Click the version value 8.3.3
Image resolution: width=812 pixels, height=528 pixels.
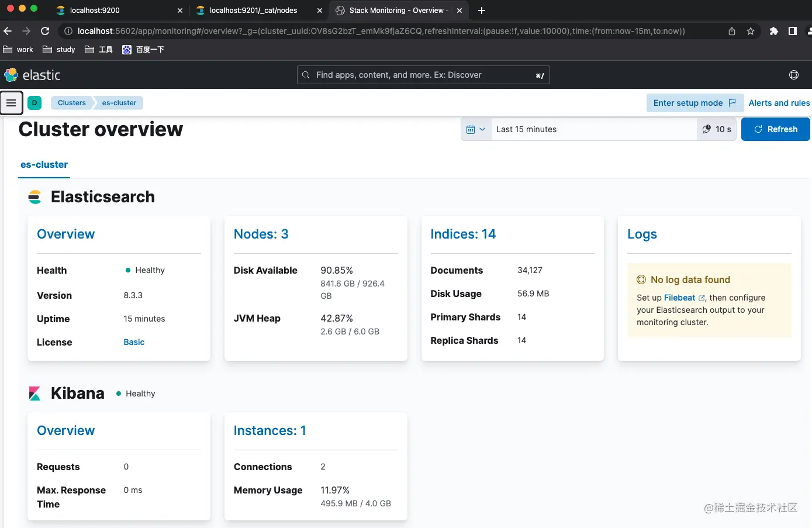tap(133, 295)
